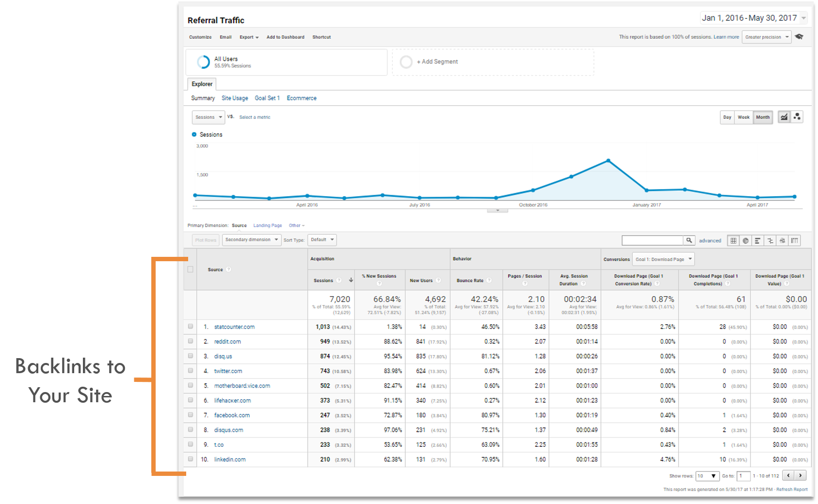
Task: Switch to motion chart bubbles icon
Action: coord(797,117)
